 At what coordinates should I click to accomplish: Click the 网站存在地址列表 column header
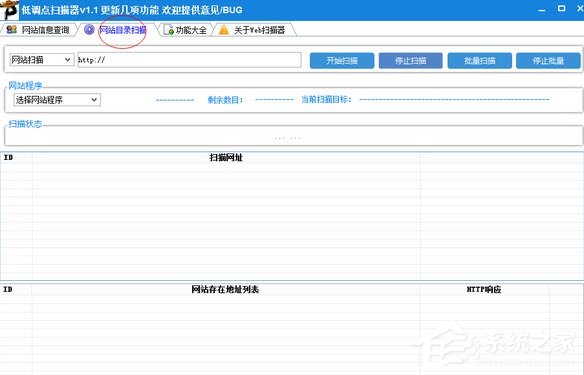(x=225, y=289)
